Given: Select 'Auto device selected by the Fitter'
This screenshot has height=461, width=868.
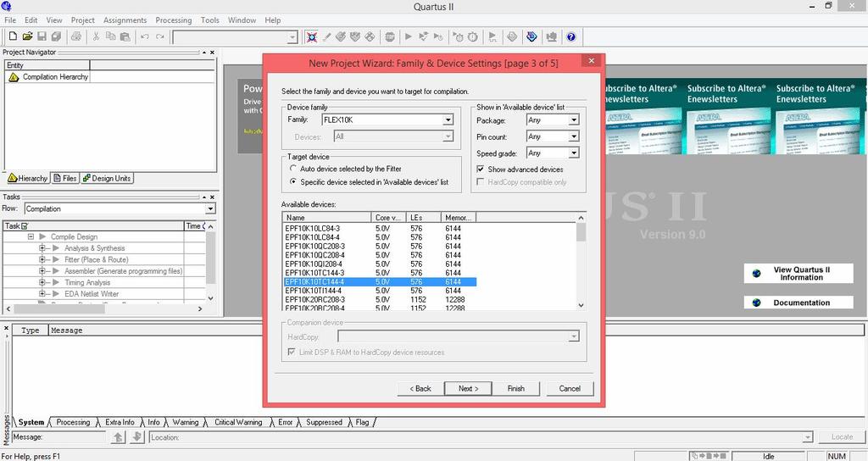Looking at the screenshot, I should pos(293,169).
